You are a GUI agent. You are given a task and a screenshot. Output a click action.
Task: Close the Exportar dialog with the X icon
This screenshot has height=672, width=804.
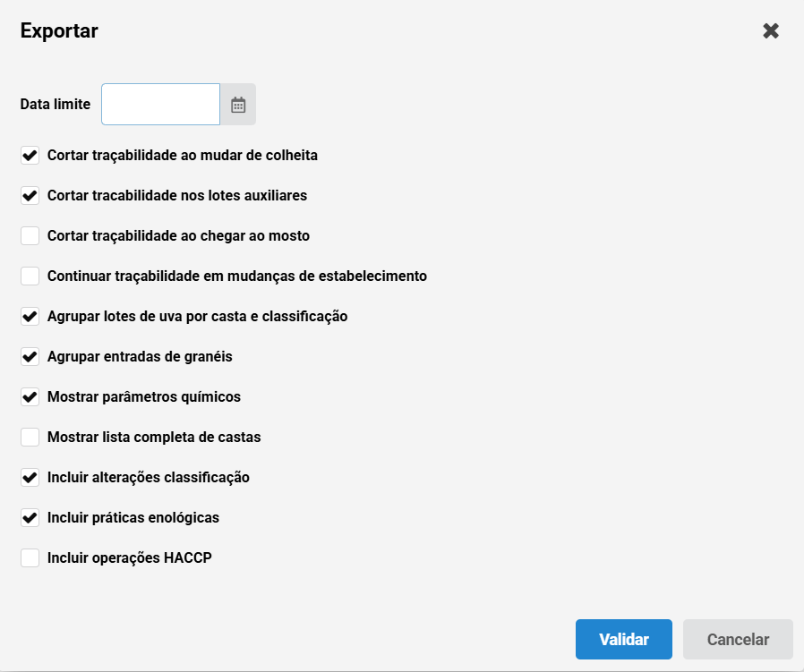pos(771,30)
